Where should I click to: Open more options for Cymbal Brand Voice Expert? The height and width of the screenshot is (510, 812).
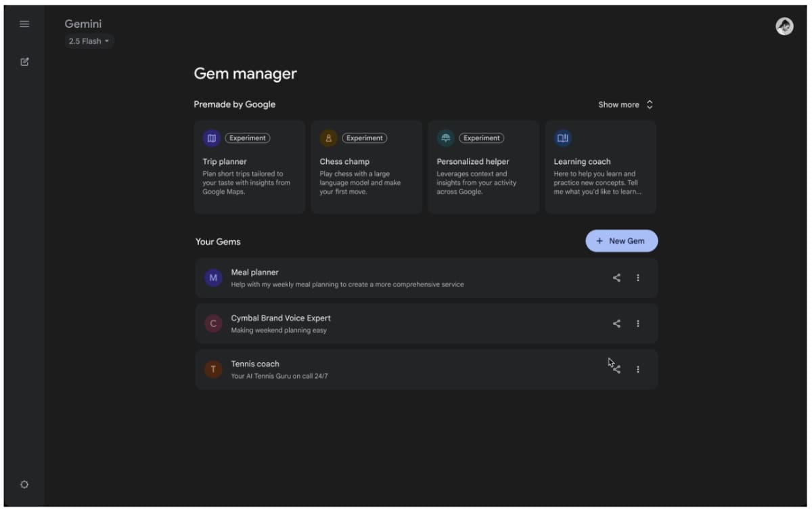pyautogui.click(x=637, y=324)
